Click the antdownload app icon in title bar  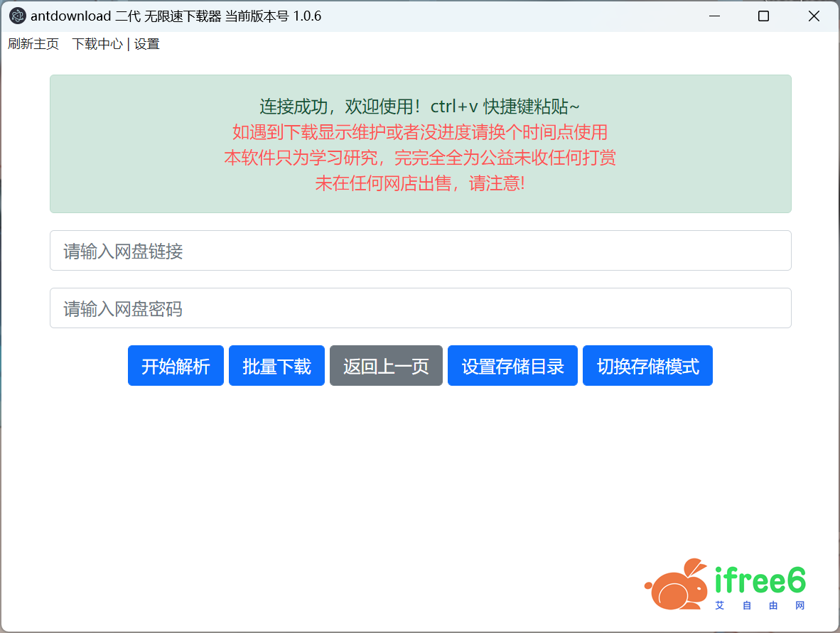(x=18, y=16)
